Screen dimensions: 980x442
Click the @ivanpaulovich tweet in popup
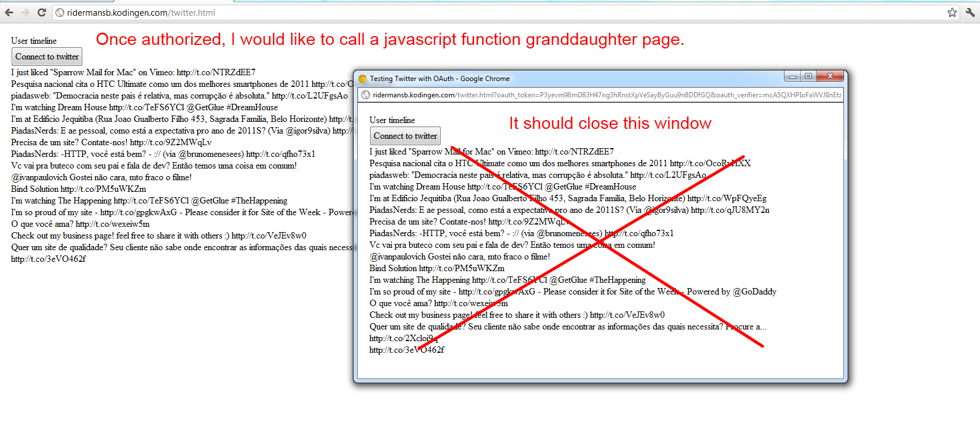[x=459, y=257]
